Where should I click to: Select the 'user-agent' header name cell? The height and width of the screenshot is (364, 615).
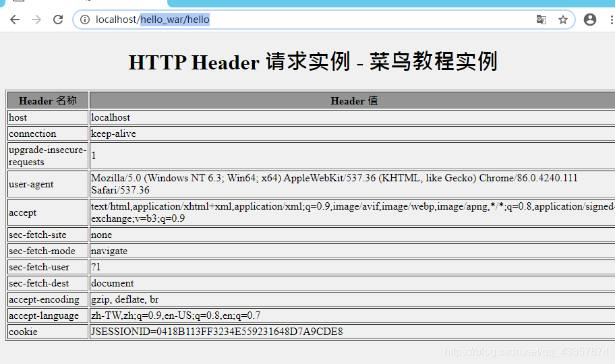tap(48, 184)
